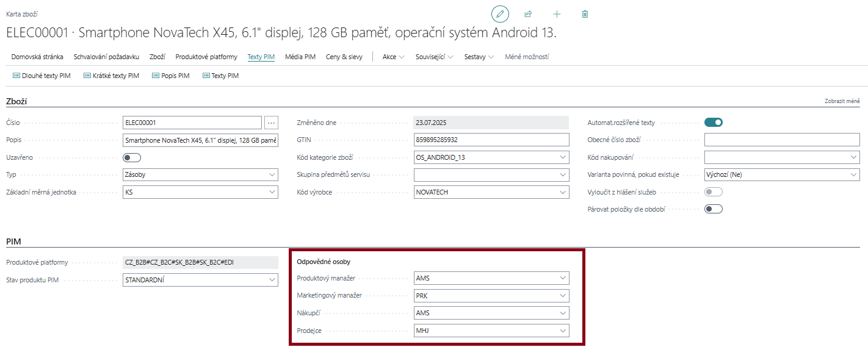This screenshot has height=347, width=868.
Task: Open Popis PIM action
Action: click(x=171, y=76)
